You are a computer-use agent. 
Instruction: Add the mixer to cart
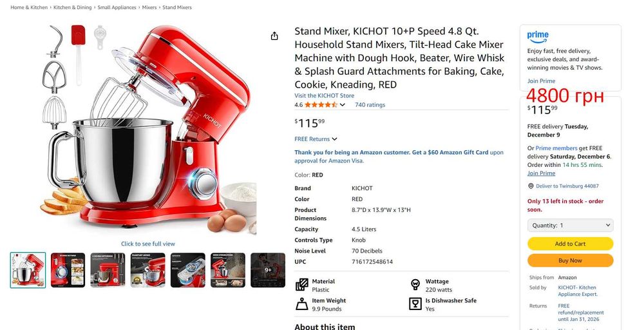pos(571,244)
